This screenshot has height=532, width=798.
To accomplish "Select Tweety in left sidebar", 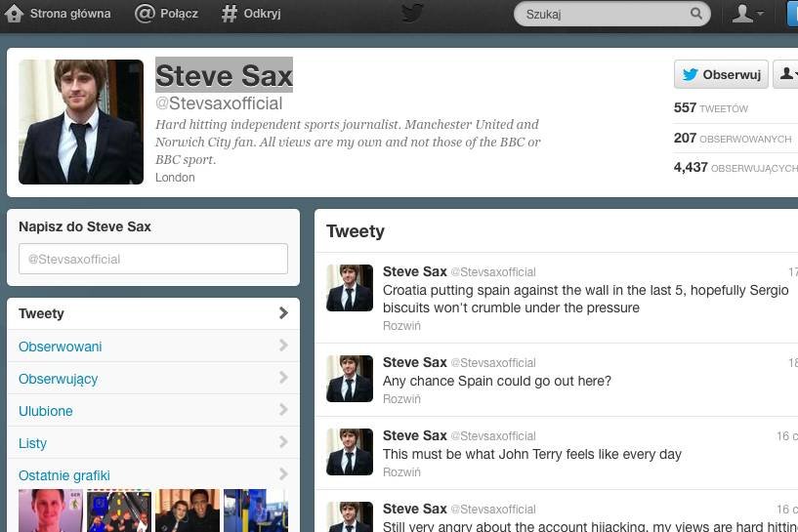I will pyautogui.click(x=153, y=313).
